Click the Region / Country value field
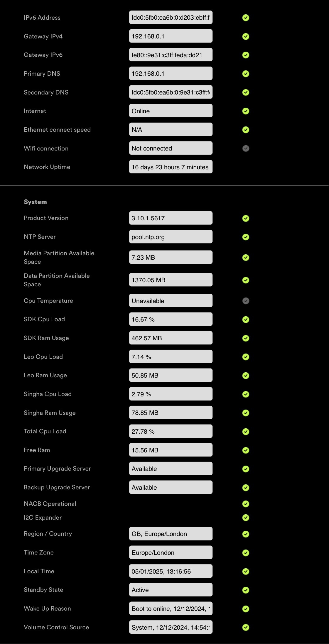Screen dimensions: 329x644 click(171, 534)
